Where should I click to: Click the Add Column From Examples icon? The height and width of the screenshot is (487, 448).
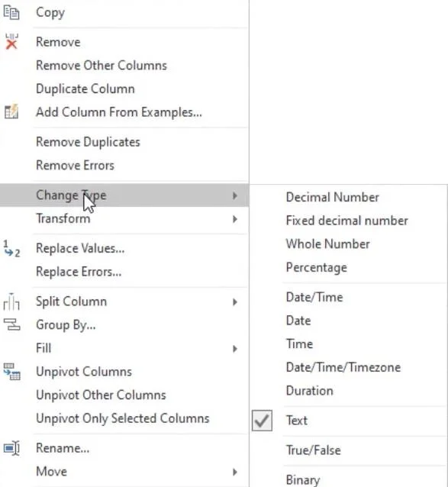(11, 111)
